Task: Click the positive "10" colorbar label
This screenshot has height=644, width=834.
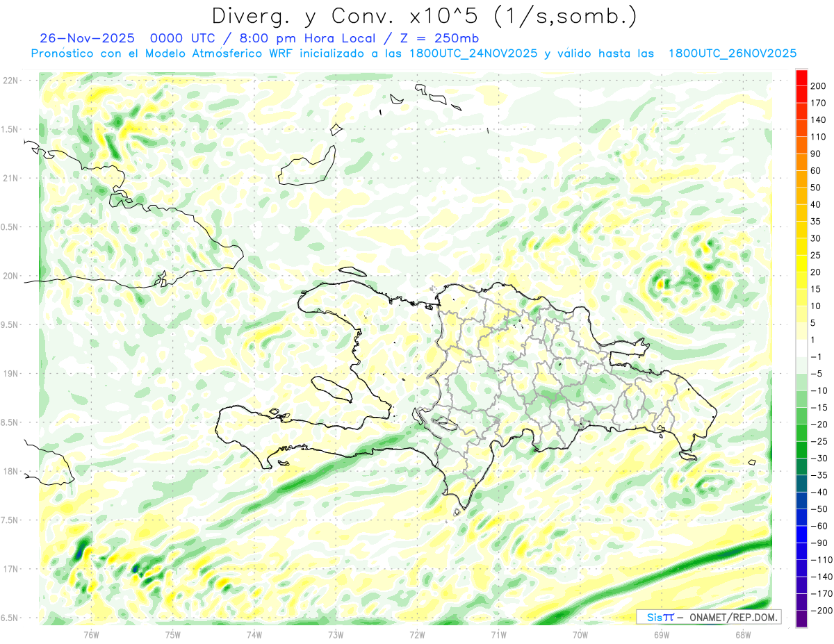Action: pyautogui.click(x=817, y=306)
